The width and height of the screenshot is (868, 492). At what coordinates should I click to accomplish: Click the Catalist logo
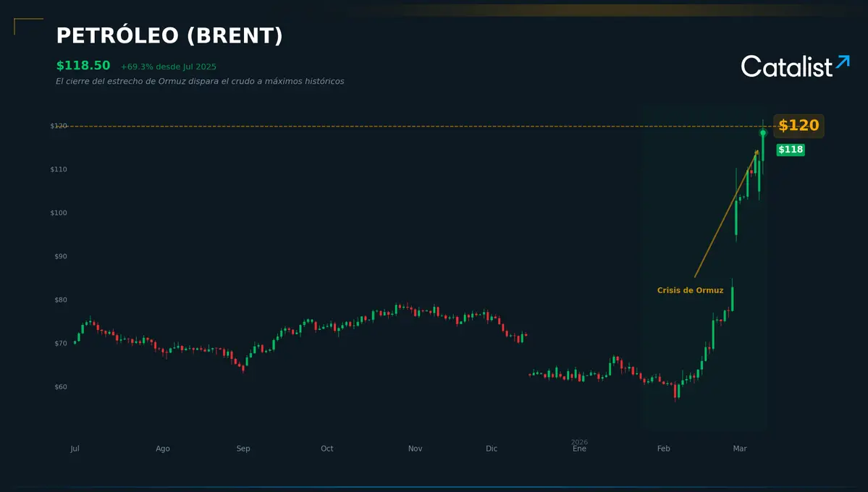coord(795,66)
